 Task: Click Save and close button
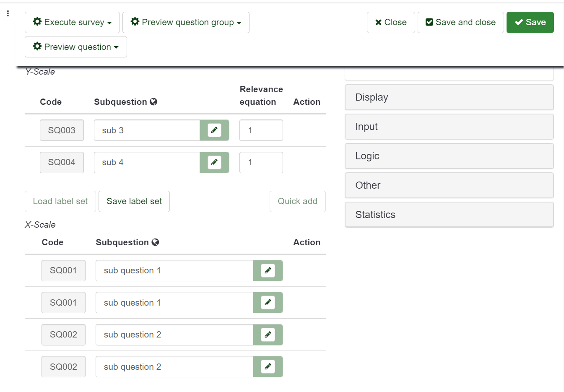[460, 22]
